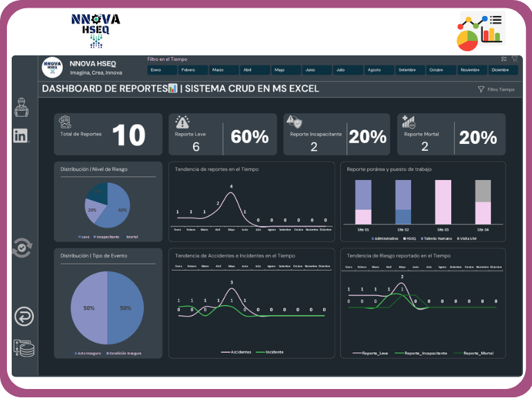Click the Total de Reportes clipboard icon
The image size is (532, 398).
[x=66, y=122]
